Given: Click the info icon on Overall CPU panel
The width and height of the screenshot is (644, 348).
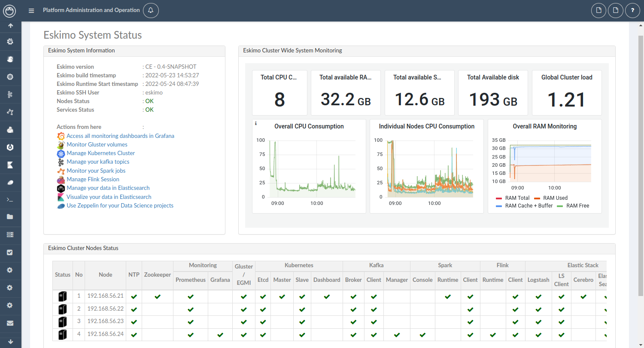Looking at the screenshot, I should click(x=256, y=123).
